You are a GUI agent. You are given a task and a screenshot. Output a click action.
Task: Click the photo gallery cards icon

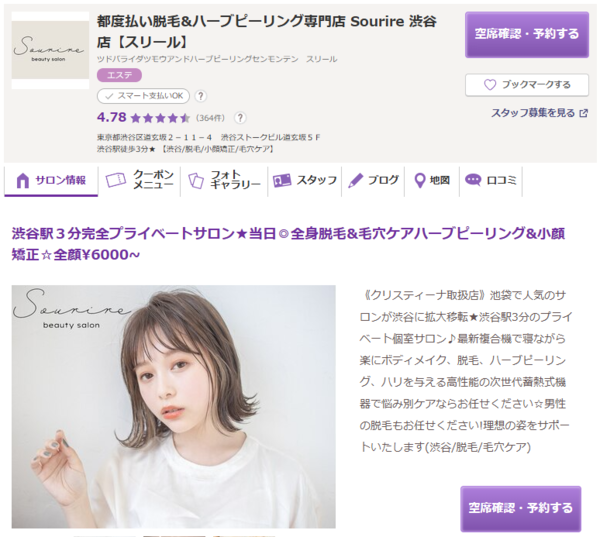pos(196,181)
